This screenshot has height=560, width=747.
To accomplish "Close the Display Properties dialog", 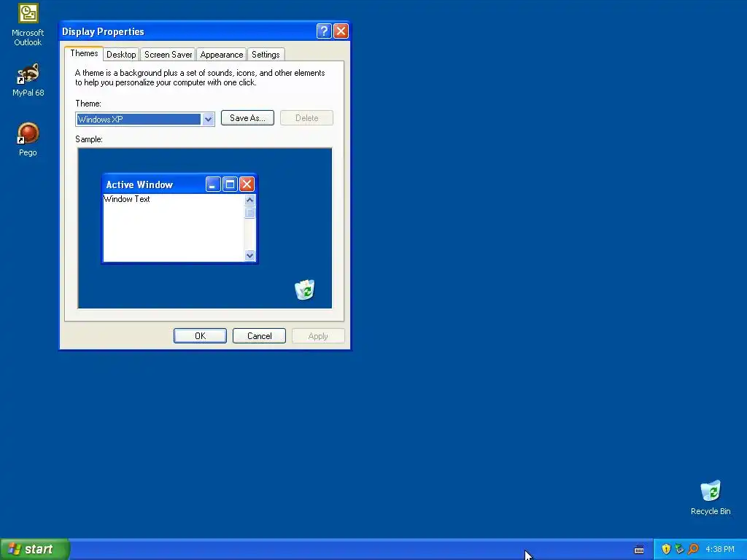I will [x=341, y=31].
